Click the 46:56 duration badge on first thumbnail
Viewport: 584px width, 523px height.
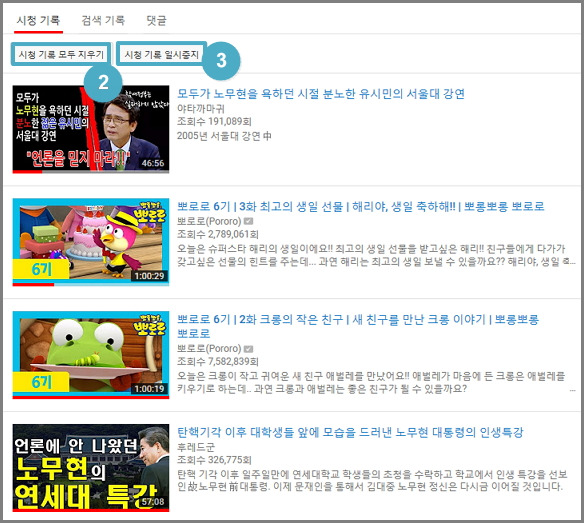coord(153,163)
